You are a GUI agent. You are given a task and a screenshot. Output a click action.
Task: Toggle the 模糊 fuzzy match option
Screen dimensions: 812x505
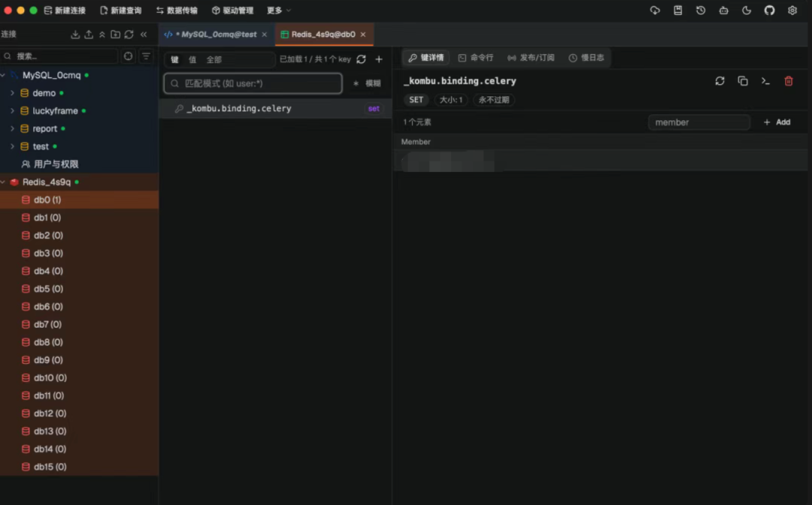[x=367, y=83]
